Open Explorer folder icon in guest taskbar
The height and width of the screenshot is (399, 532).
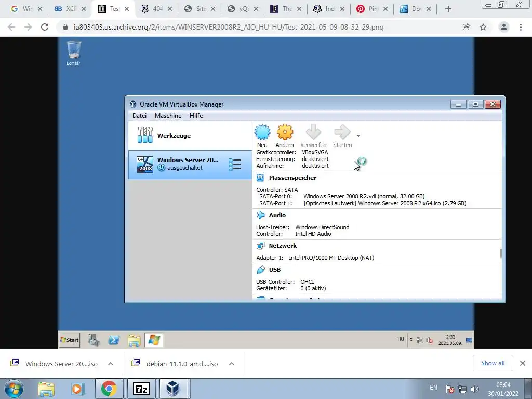tap(134, 340)
